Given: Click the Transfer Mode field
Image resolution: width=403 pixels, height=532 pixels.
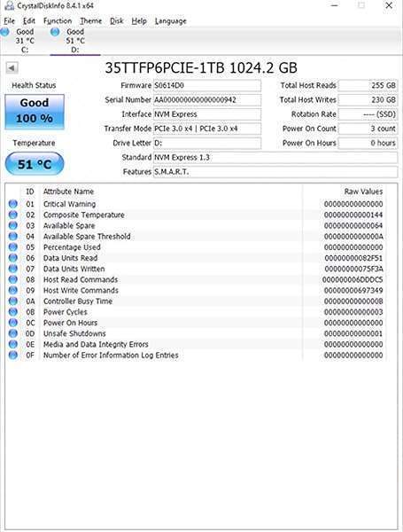Looking at the screenshot, I should tap(207, 129).
